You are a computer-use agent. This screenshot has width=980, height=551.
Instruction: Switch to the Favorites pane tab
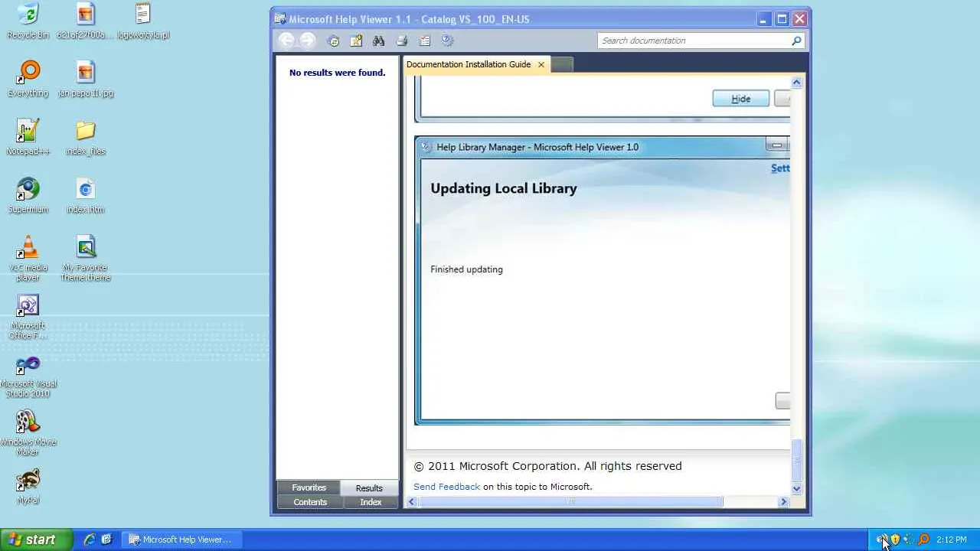coord(309,487)
